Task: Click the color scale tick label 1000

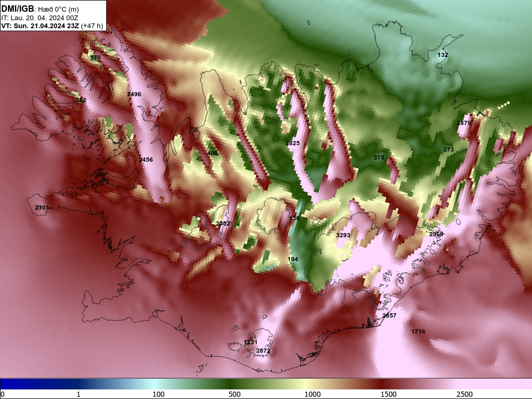Action: (x=312, y=394)
